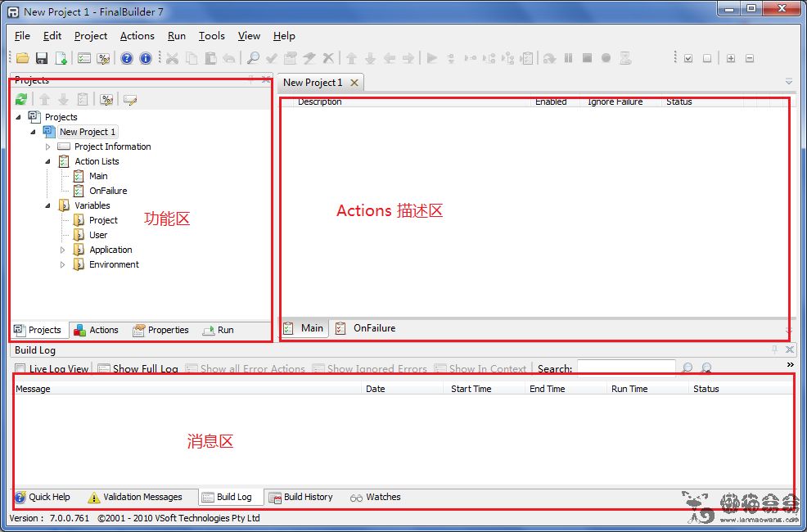The height and width of the screenshot is (532, 807).
Task: Close the New Project 1 document tab
Action: 354,83
